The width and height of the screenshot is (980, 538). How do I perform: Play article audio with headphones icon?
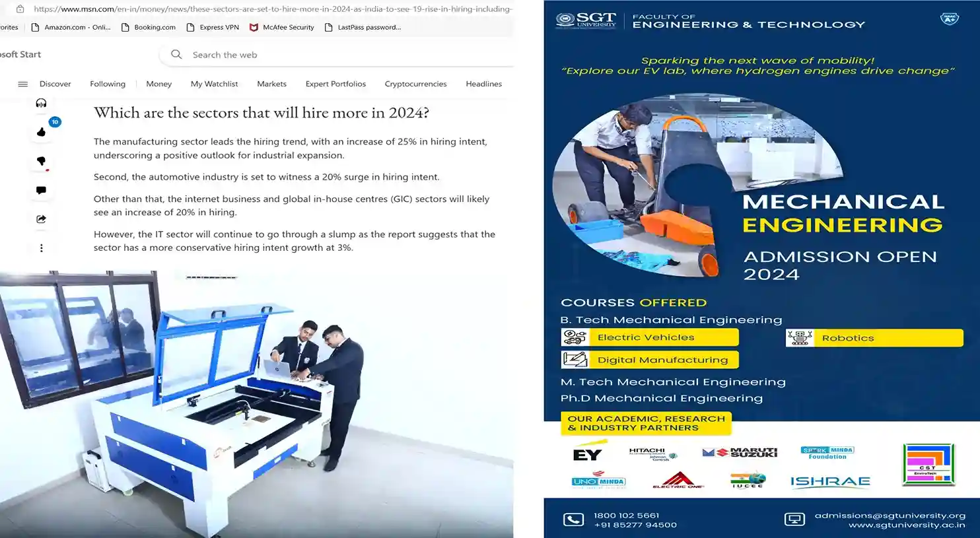(41, 103)
